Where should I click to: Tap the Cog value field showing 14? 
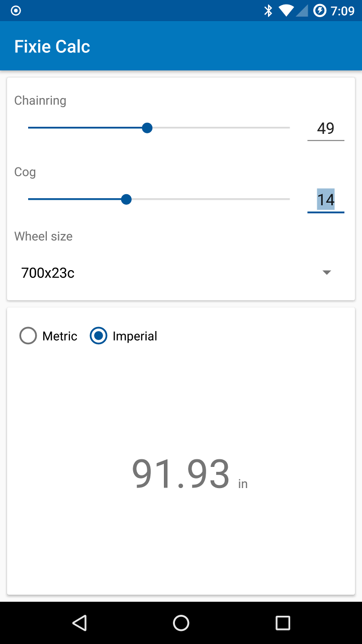pos(326,199)
